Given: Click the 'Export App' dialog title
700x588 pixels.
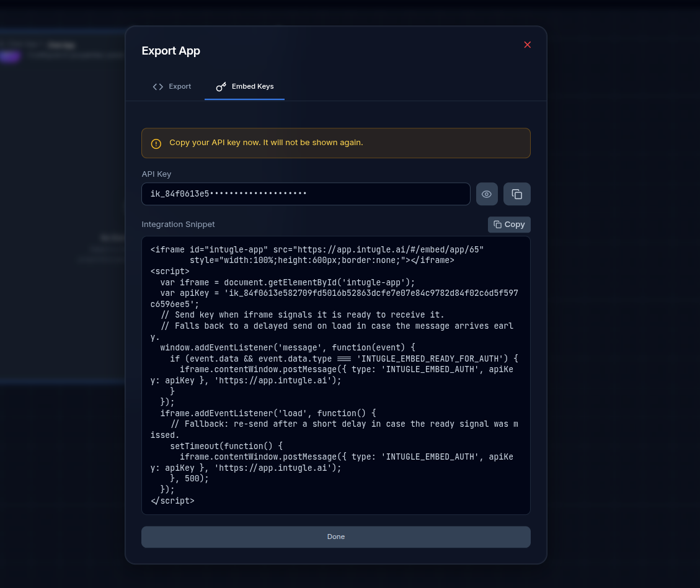Looking at the screenshot, I should [x=171, y=51].
